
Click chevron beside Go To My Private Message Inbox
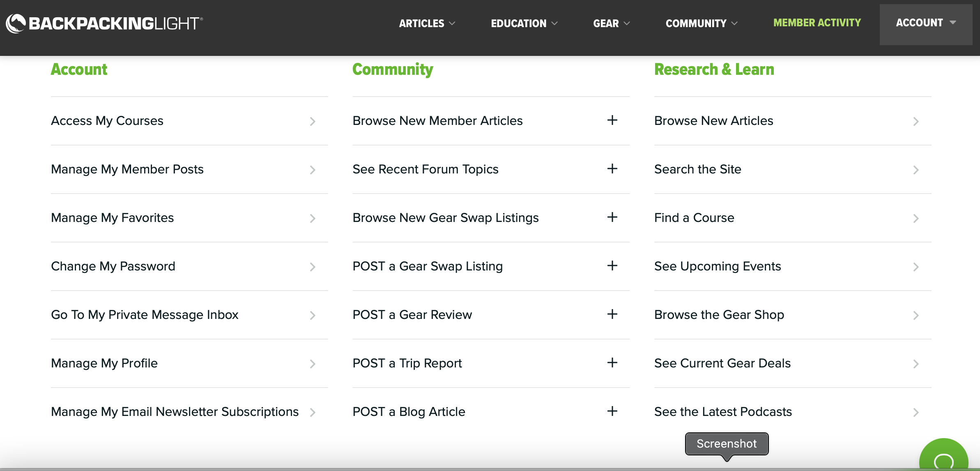coord(313,315)
